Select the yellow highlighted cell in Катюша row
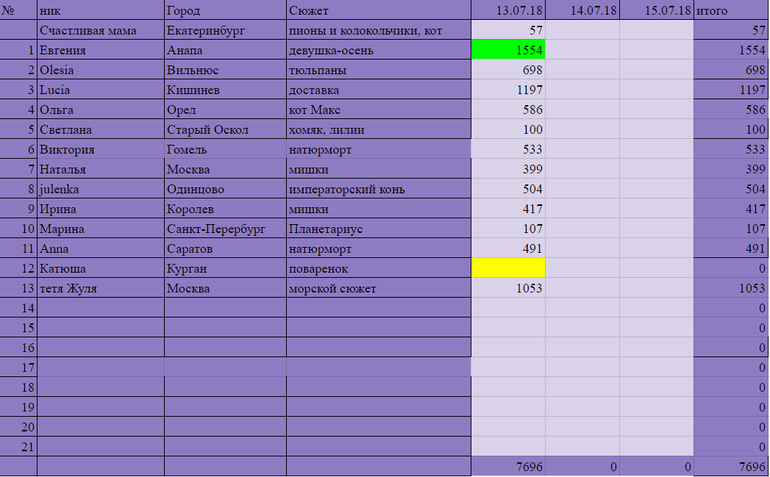The width and height of the screenshot is (770, 477). point(508,268)
